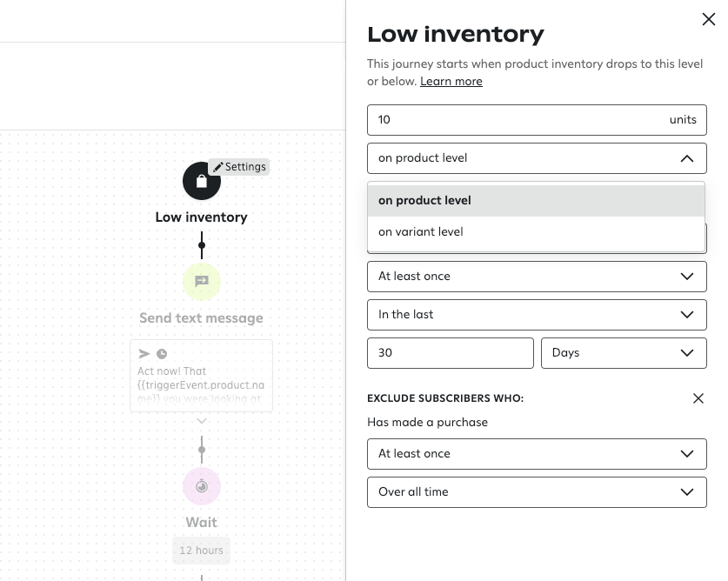Expand the message preview chevron below text
Viewport: 728px width, 581px height.
pyautogui.click(x=201, y=420)
